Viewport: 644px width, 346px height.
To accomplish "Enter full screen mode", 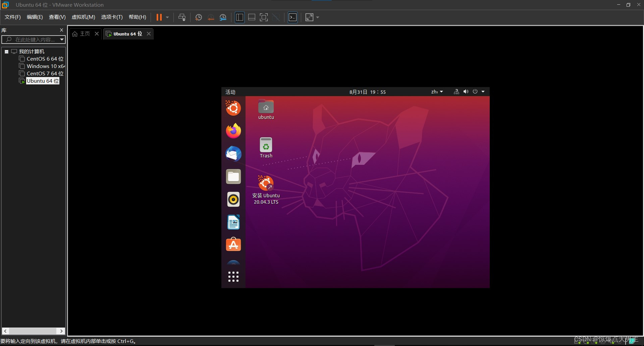I will tap(264, 17).
